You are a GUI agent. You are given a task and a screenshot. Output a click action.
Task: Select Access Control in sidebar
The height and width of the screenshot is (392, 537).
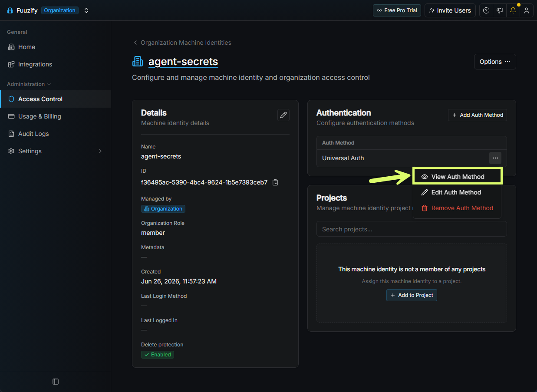pyautogui.click(x=55, y=99)
